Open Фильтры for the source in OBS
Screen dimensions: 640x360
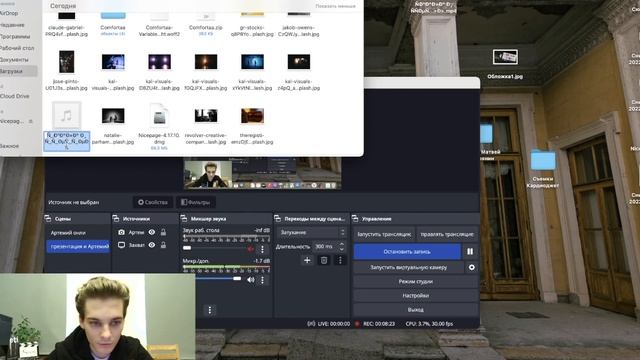click(196, 202)
